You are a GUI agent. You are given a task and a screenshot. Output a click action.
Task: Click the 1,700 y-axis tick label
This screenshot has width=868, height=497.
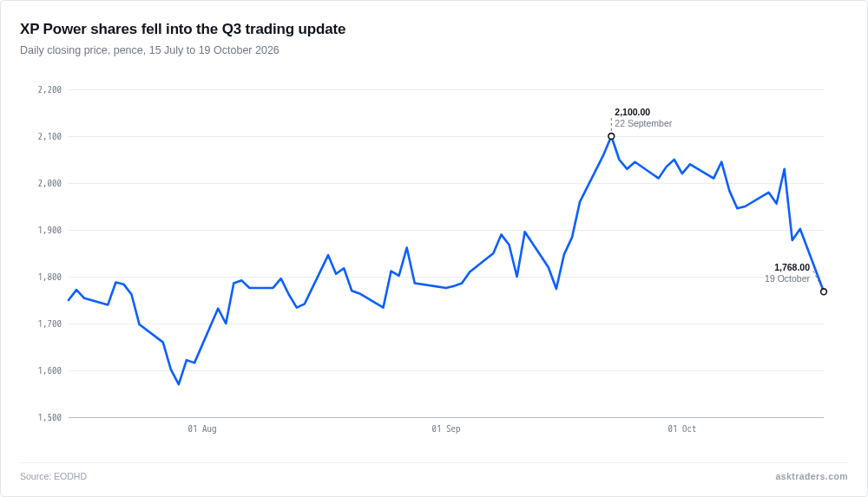pos(49,324)
